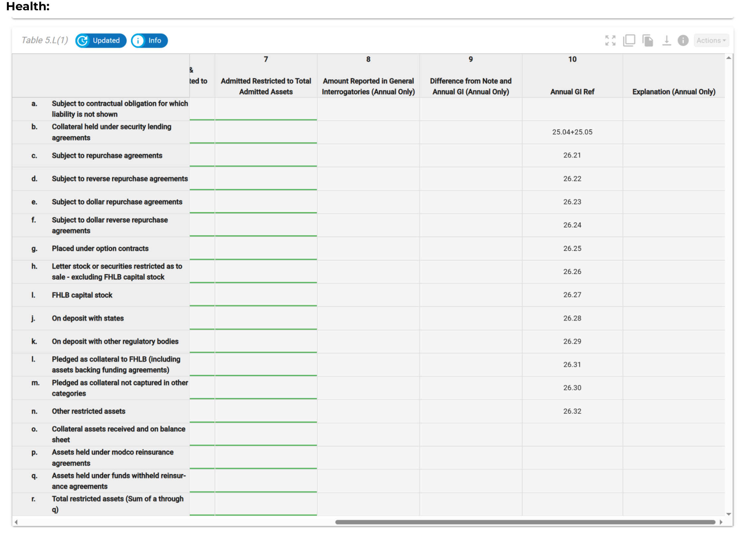Click row label On deposit with states
This screenshot has width=756, height=544.
88,318
